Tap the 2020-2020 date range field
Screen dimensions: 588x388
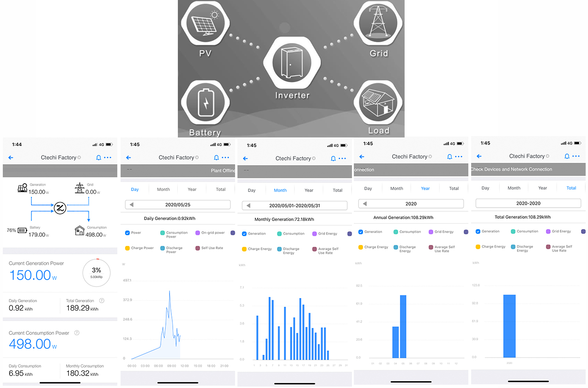pyautogui.click(x=528, y=203)
